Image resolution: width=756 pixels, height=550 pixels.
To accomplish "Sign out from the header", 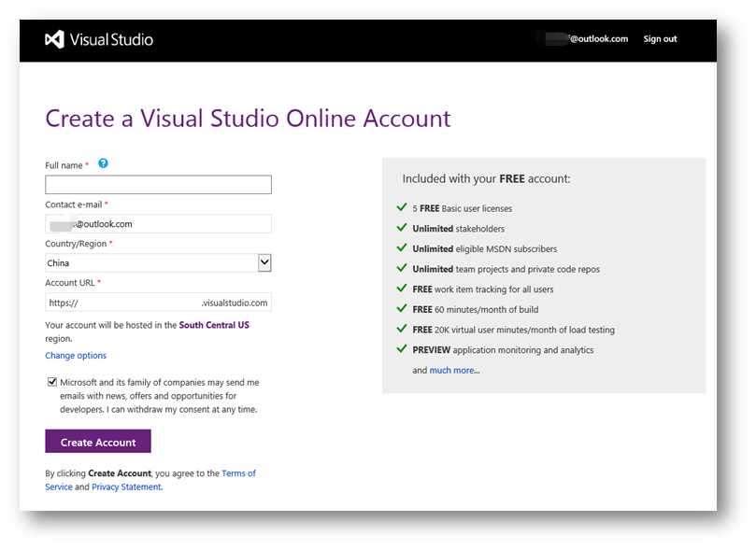I will (660, 39).
